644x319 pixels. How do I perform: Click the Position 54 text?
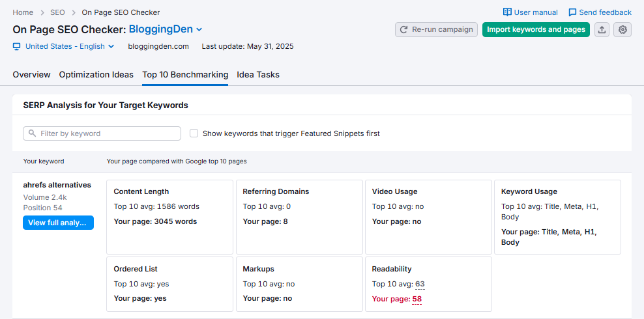pyautogui.click(x=43, y=208)
